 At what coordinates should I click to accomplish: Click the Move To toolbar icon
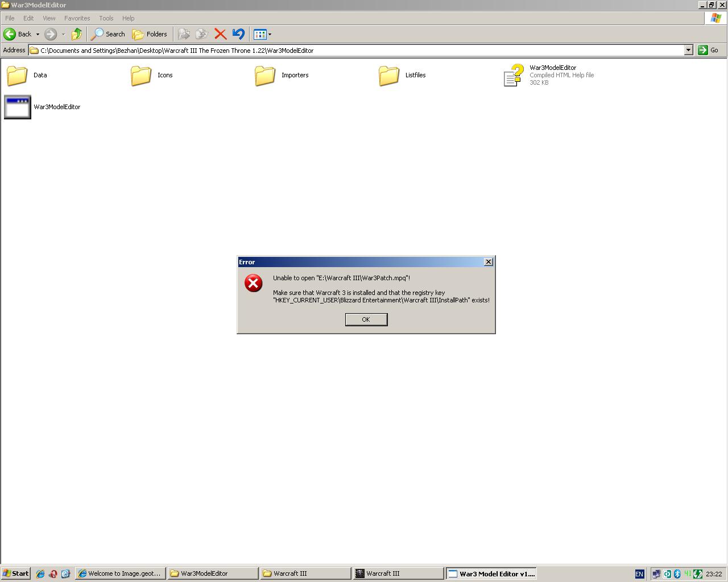coord(184,34)
